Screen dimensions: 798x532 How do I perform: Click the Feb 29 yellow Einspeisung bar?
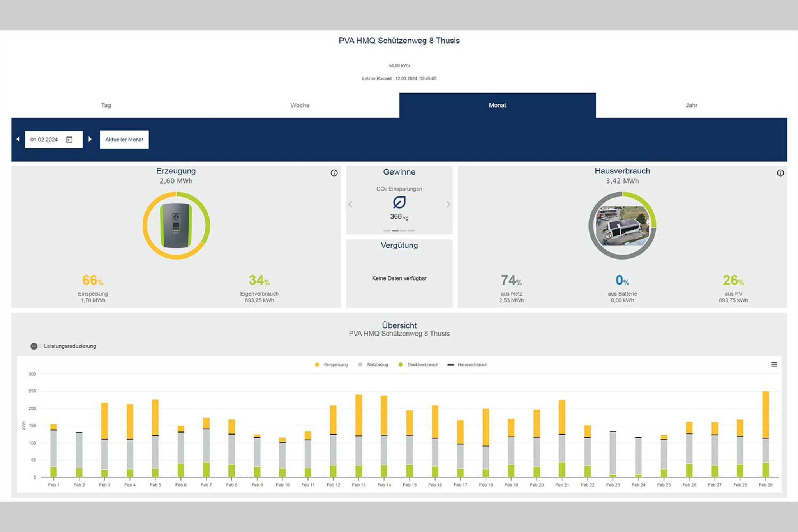765,414
